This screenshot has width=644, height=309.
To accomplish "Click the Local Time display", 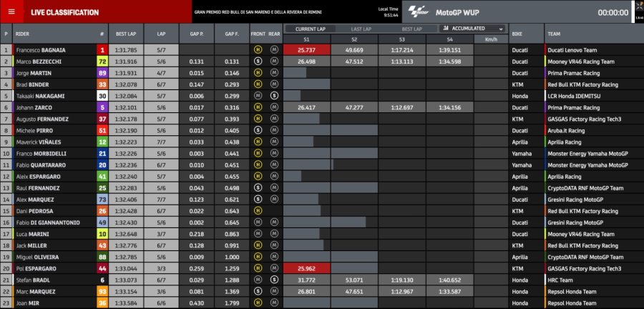I will (388, 12).
